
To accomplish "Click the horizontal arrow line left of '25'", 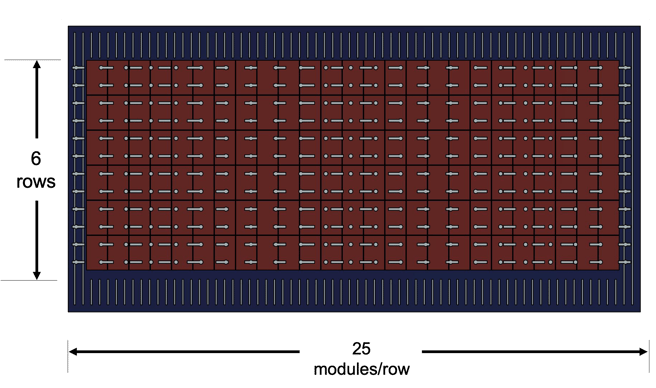I will coord(184,352).
